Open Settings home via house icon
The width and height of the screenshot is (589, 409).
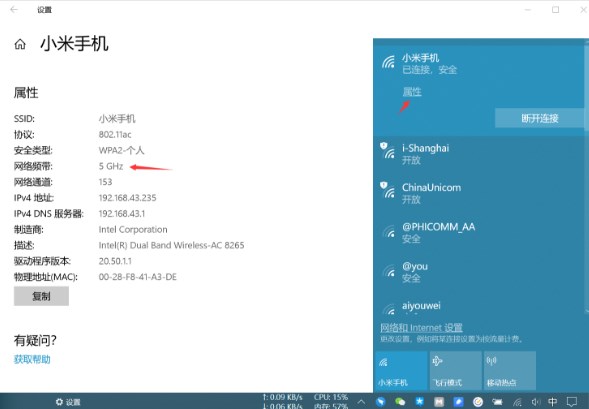tap(20, 44)
